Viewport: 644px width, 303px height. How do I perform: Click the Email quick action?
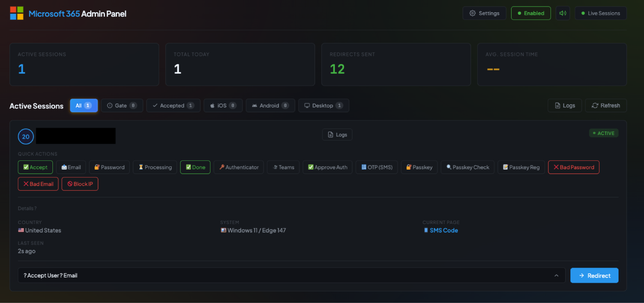71,167
